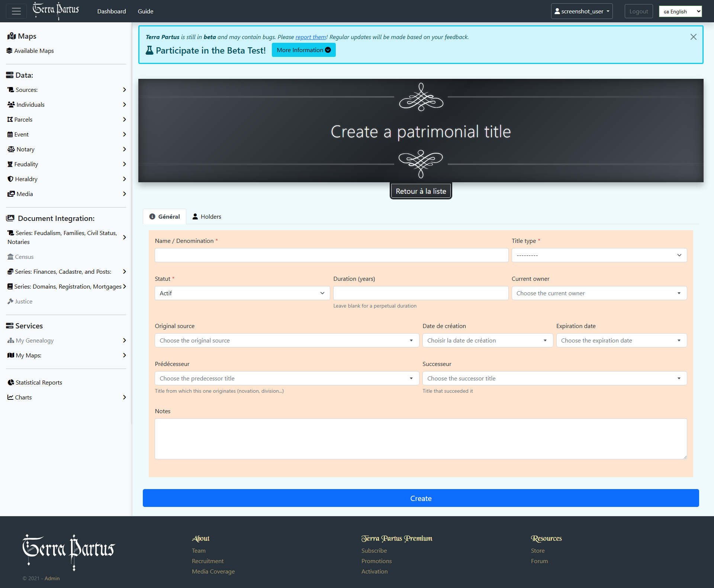
Task: Dismiss the beta test banner
Action: pyautogui.click(x=693, y=37)
